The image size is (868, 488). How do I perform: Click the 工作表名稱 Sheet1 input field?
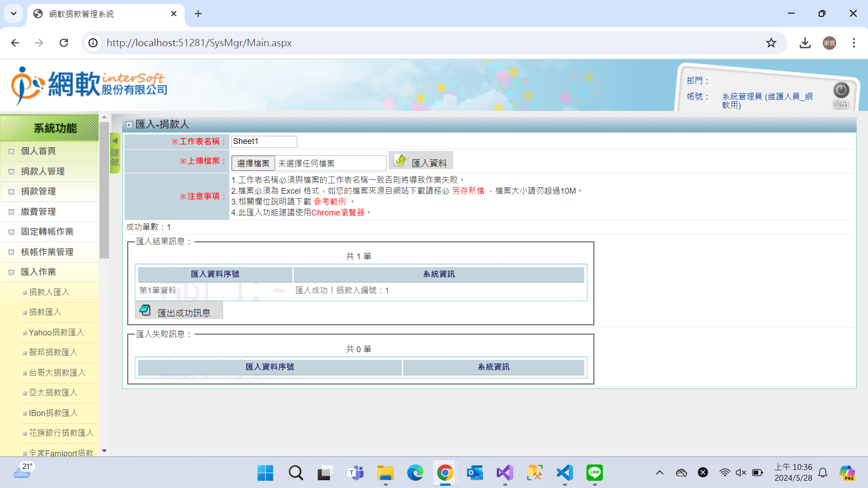264,141
